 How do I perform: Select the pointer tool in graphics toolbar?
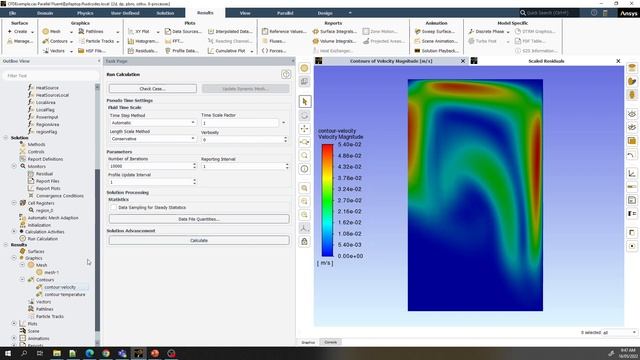click(x=304, y=102)
